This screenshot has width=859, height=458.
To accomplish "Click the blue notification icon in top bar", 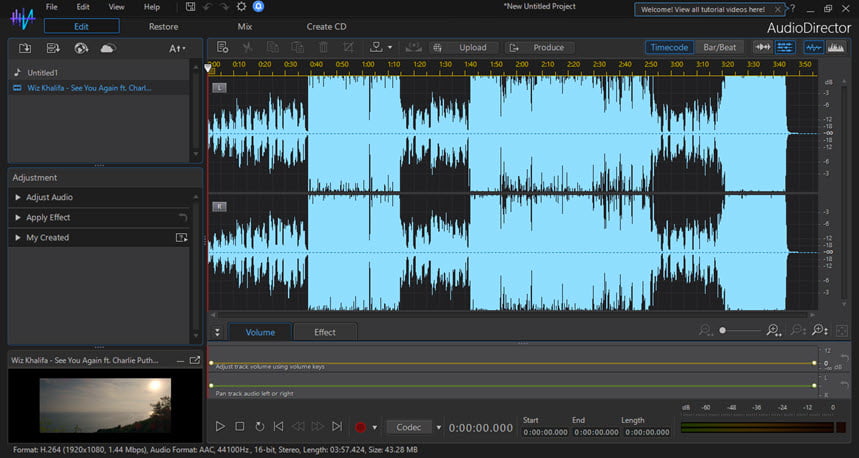I will point(259,7).
